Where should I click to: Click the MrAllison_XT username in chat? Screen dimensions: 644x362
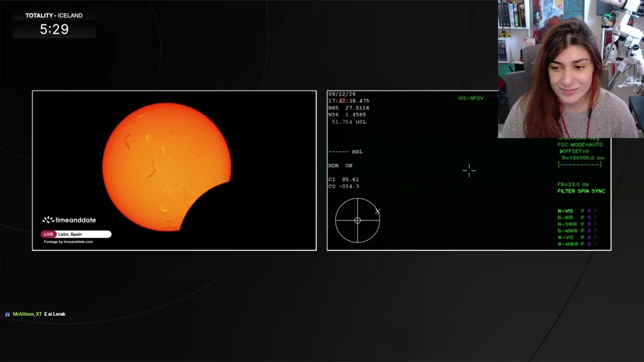coord(27,314)
